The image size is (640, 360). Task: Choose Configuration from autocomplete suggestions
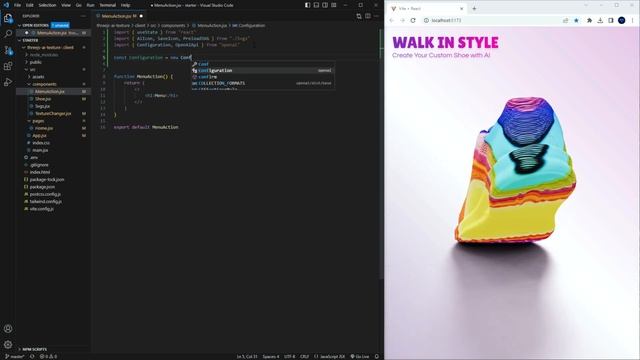[x=263, y=71]
